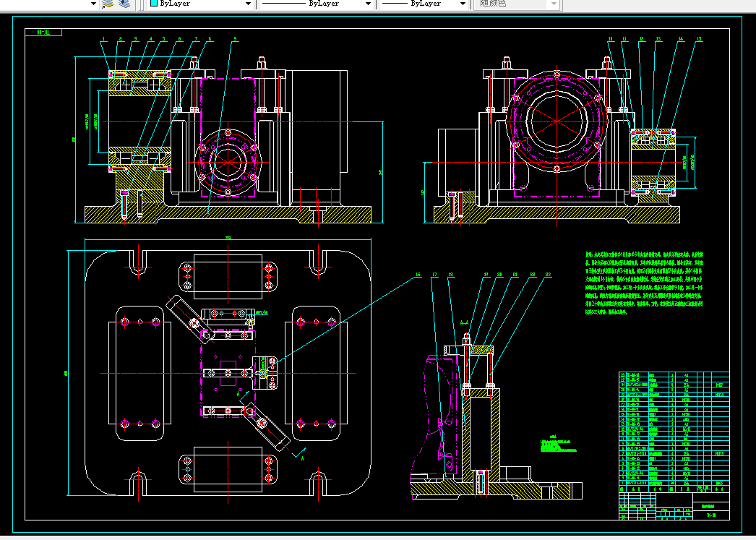Click the Layer Previous stacked-sheets icon
Screen dimensions: 756x540
124,4
